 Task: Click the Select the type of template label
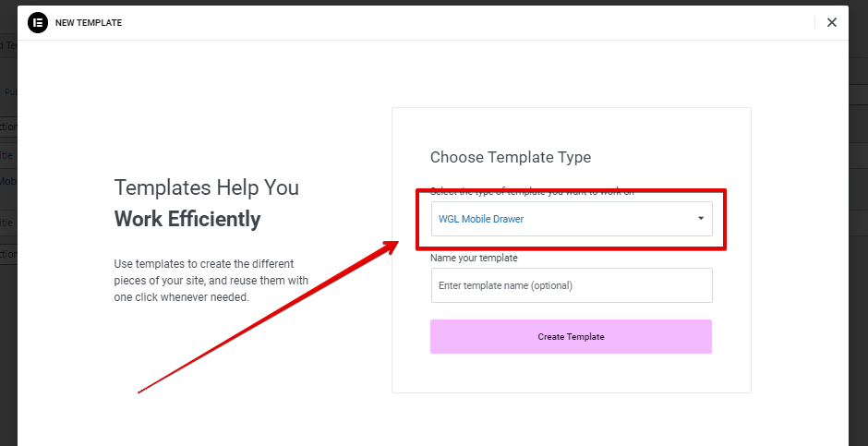coord(532,192)
